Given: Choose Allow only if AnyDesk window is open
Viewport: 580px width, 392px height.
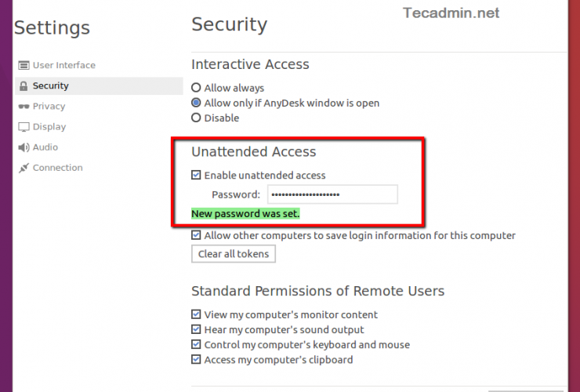Looking at the screenshot, I should click(x=197, y=103).
